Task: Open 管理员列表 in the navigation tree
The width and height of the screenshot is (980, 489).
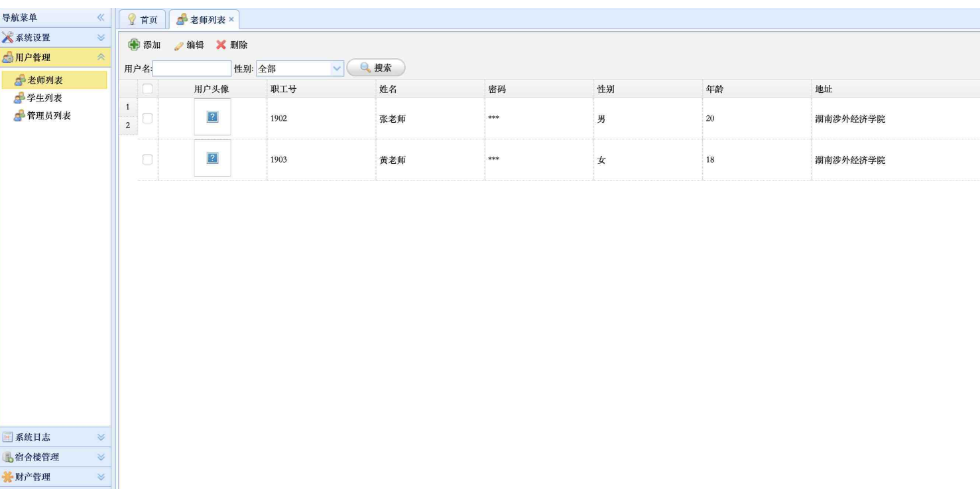Action: pos(48,115)
